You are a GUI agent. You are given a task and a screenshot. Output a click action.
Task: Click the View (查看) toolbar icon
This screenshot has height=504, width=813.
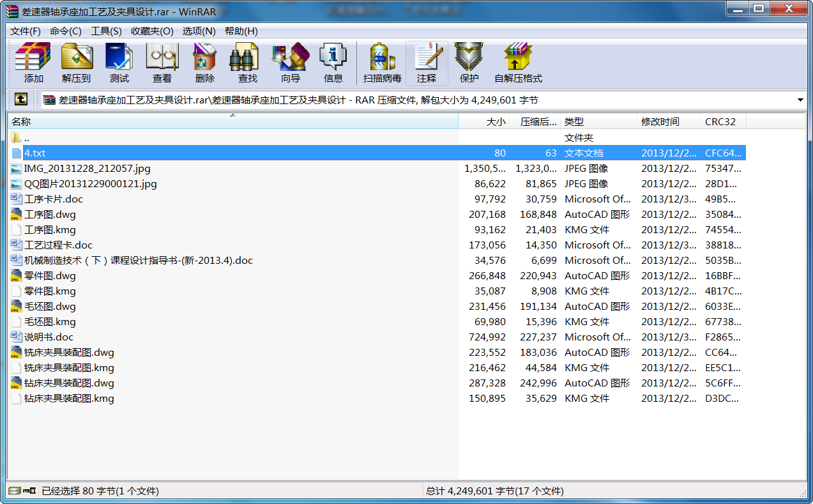(162, 63)
